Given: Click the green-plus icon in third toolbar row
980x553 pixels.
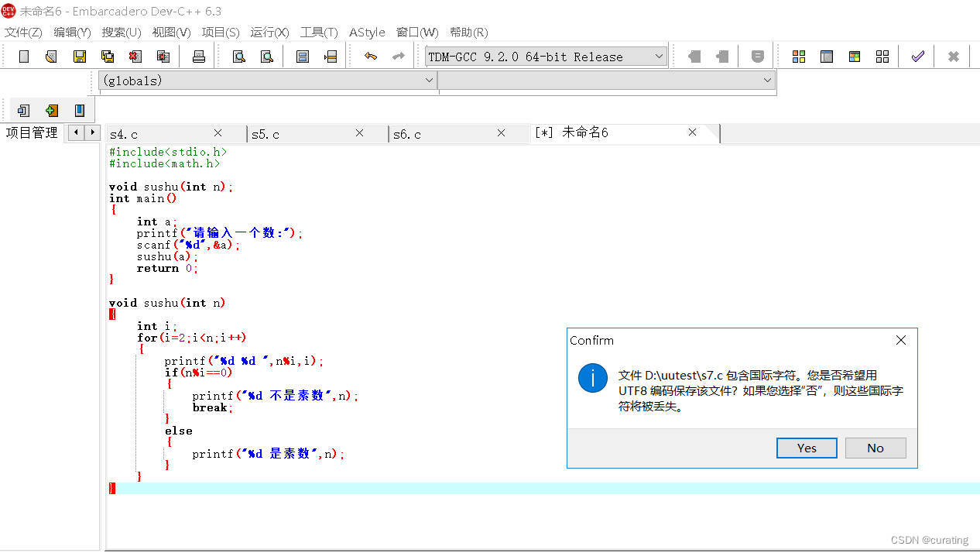Looking at the screenshot, I should click(52, 111).
